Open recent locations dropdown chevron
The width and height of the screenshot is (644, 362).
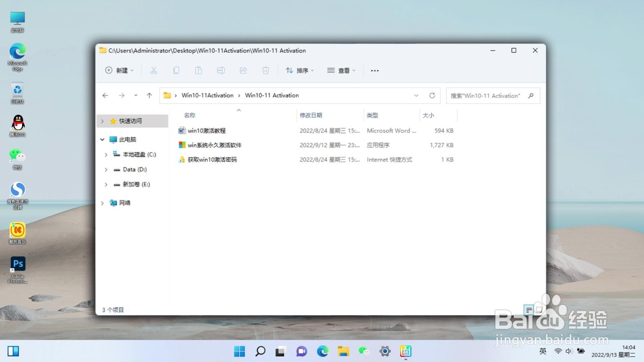(x=136, y=95)
